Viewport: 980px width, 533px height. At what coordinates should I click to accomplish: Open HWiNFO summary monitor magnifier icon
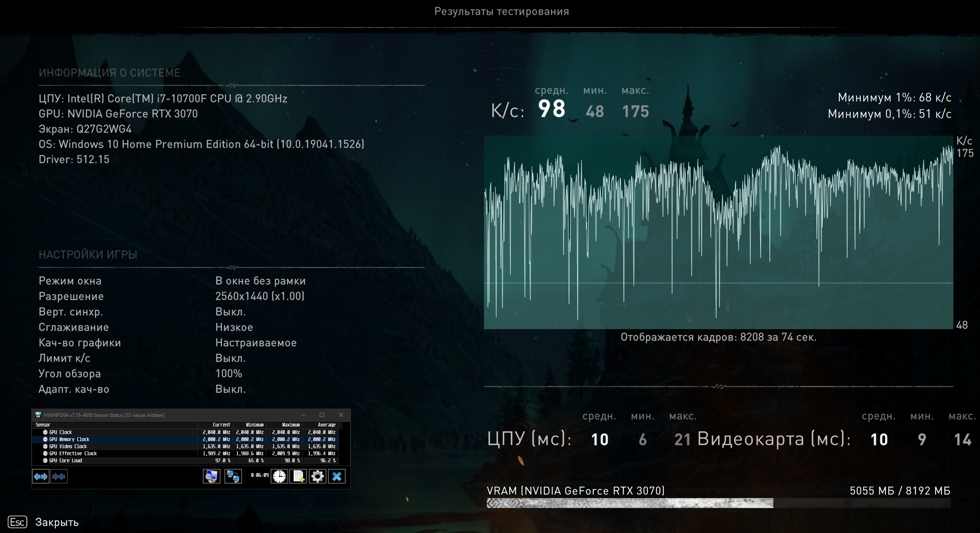pyautogui.click(x=211, y=476)
